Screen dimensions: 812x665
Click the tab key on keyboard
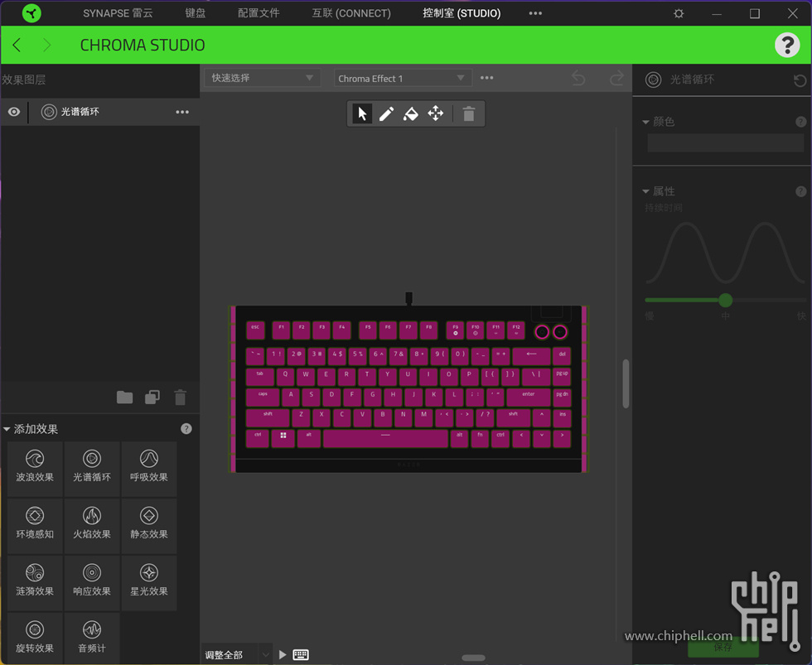pyautogui.click(x=260, y=377)
